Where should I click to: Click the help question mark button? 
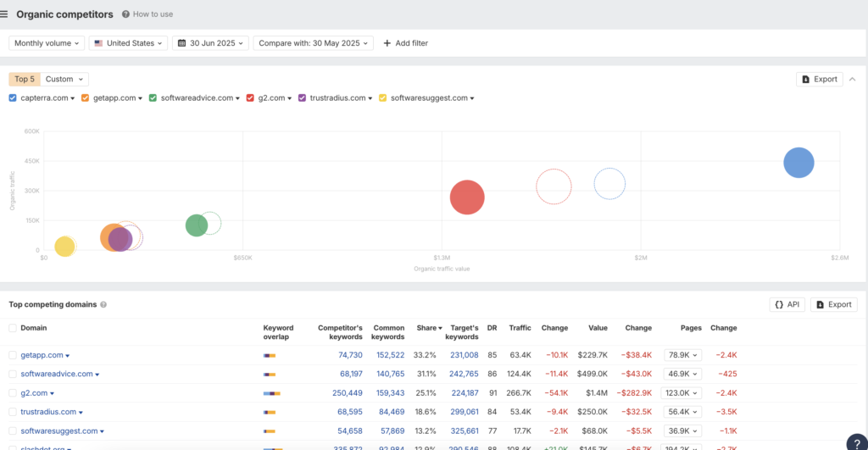point(858,442)
